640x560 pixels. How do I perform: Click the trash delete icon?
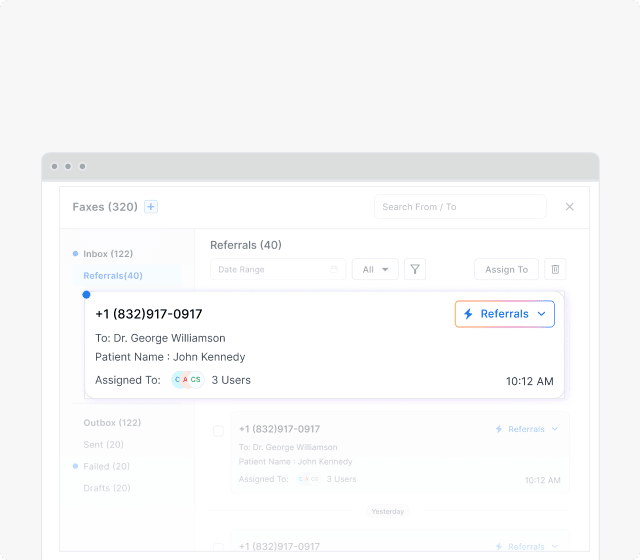pos(555,269)
